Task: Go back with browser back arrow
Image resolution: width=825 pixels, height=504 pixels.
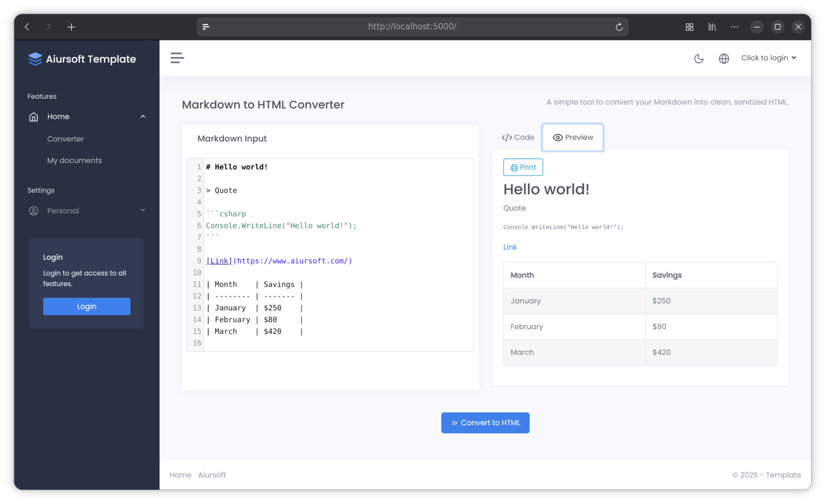Action: coord(27,27)
